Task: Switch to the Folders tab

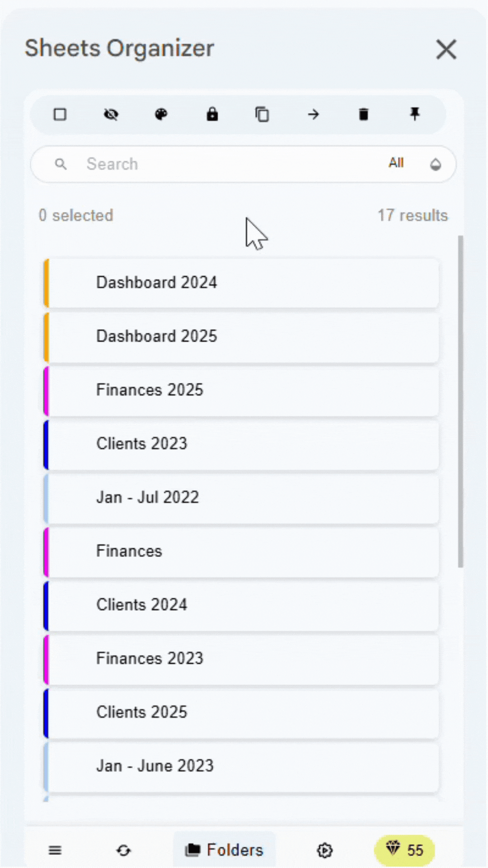Action: [x=224, y=850]
